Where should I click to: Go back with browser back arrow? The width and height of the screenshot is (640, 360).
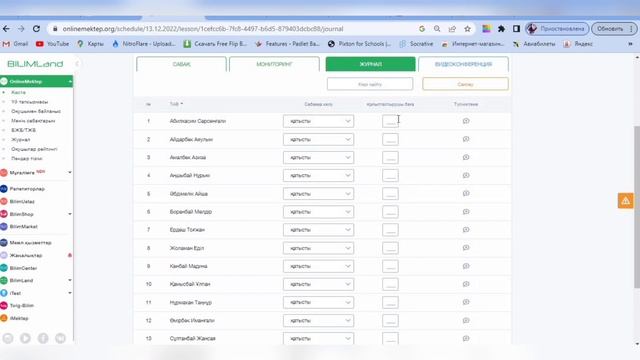click(x=6, y=29)
